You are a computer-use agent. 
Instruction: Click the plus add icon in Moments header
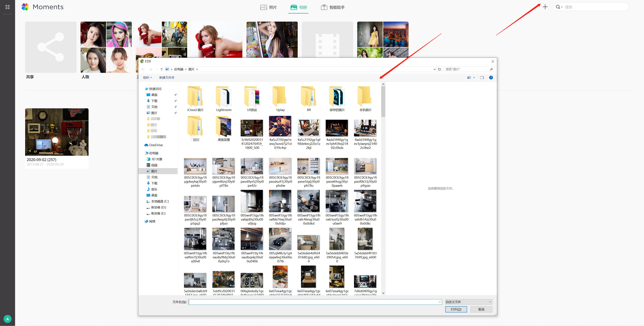(x=545, y=7)
